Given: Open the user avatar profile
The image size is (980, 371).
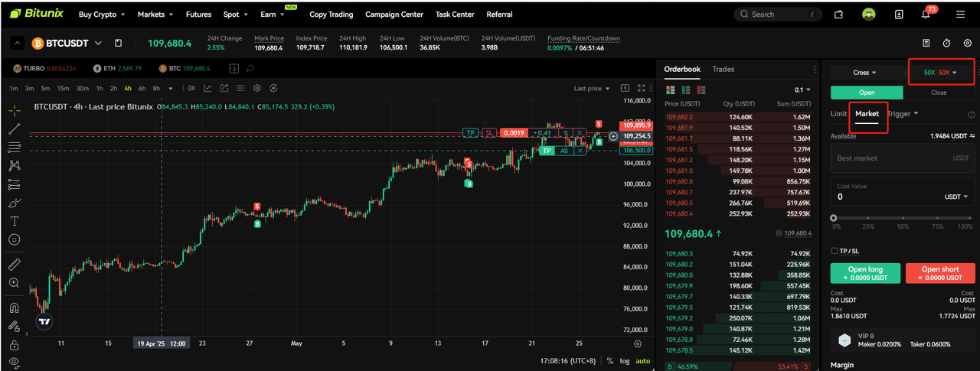Looking at the screenshot, I should click(x=868, y=15).
